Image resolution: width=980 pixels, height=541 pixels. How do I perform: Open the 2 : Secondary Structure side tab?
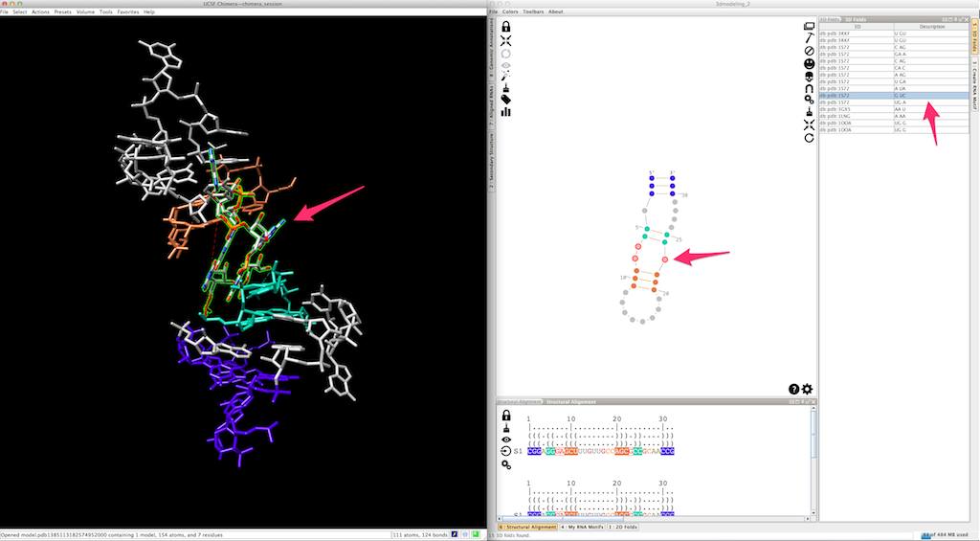point(492,161)
